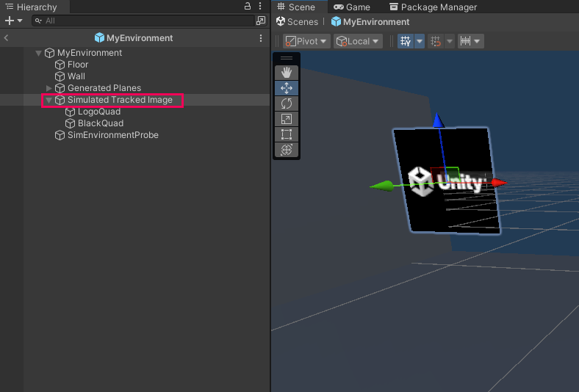Image resolution: width=579 pixels, height=392 pixels.
Task: Open the Local handle rotation dropdown
Action: (358, 41)
